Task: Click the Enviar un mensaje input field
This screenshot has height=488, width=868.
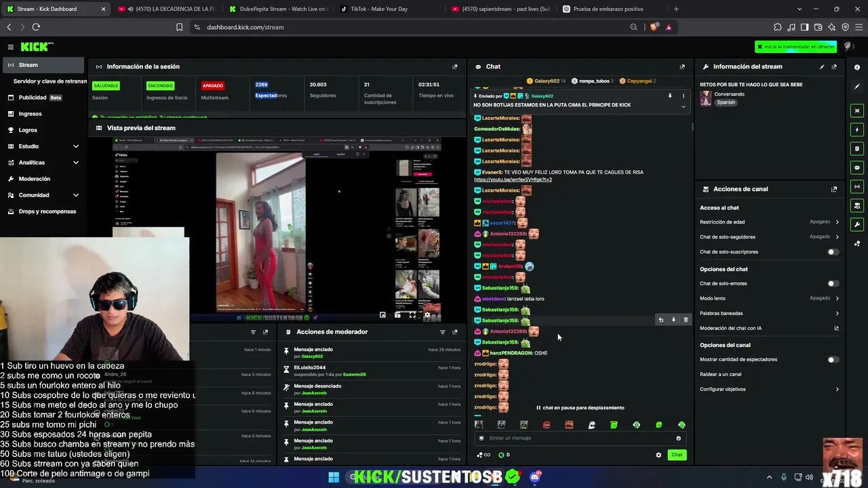Action: [x=579, y=438]
